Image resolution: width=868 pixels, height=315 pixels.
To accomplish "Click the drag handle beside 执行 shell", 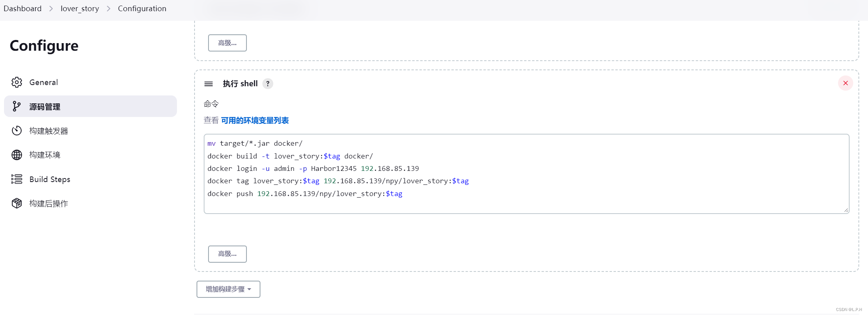I will point(209,84).
